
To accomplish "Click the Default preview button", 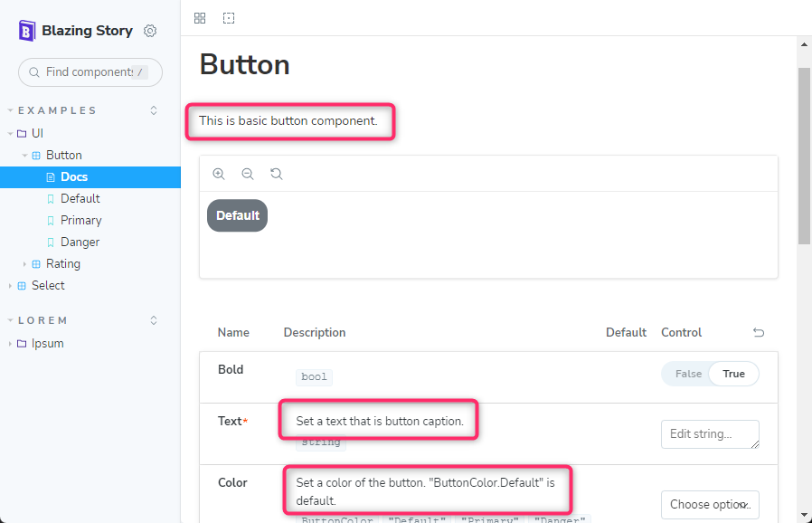I will click(237, 215).
